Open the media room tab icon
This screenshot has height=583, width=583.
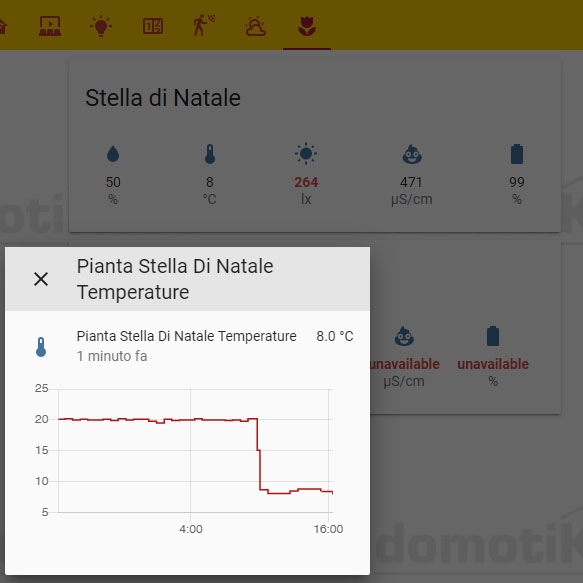click(50, 26)
